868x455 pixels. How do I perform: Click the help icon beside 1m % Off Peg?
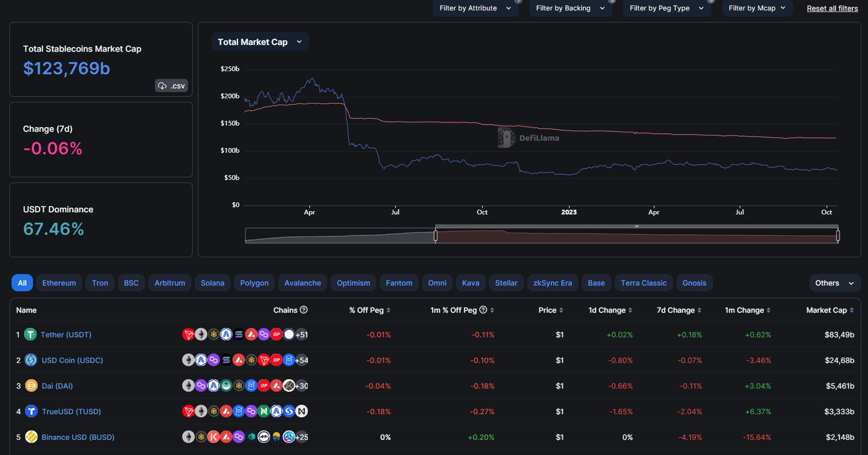click(484, 310)
